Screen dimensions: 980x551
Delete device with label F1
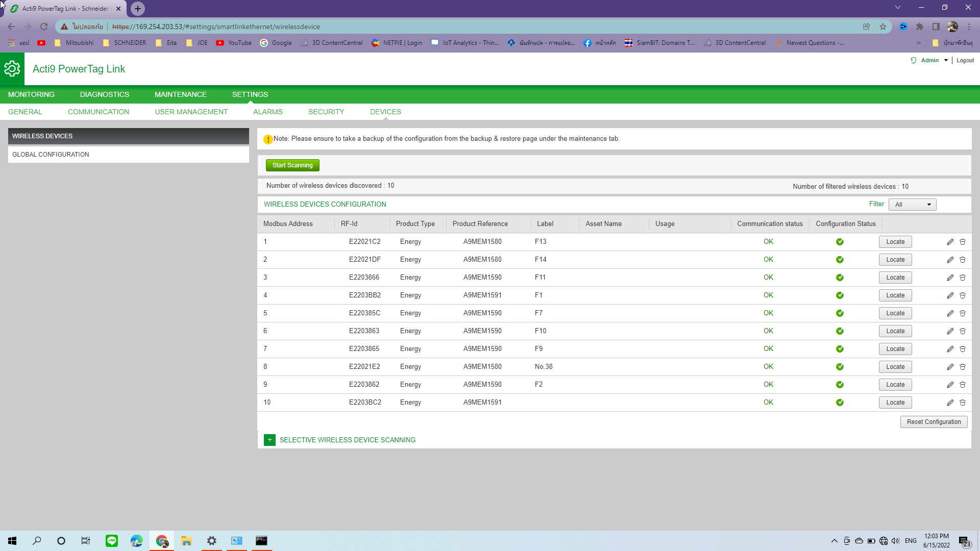tap(963, 295)
